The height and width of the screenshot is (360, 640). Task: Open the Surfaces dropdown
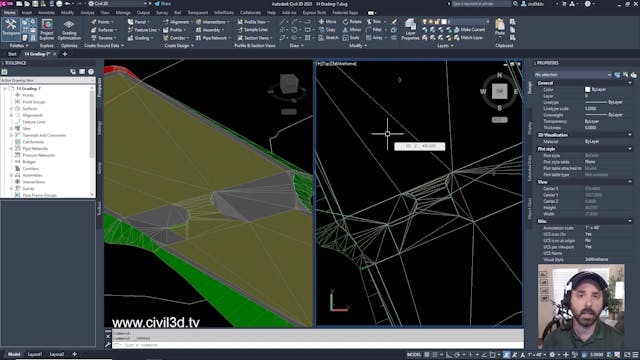(x=105, y=30)
